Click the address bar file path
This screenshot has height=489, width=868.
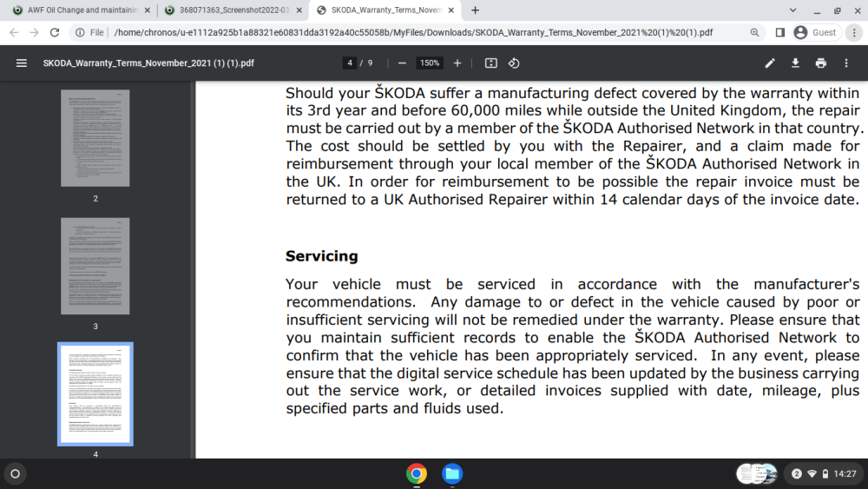[413, 33]
